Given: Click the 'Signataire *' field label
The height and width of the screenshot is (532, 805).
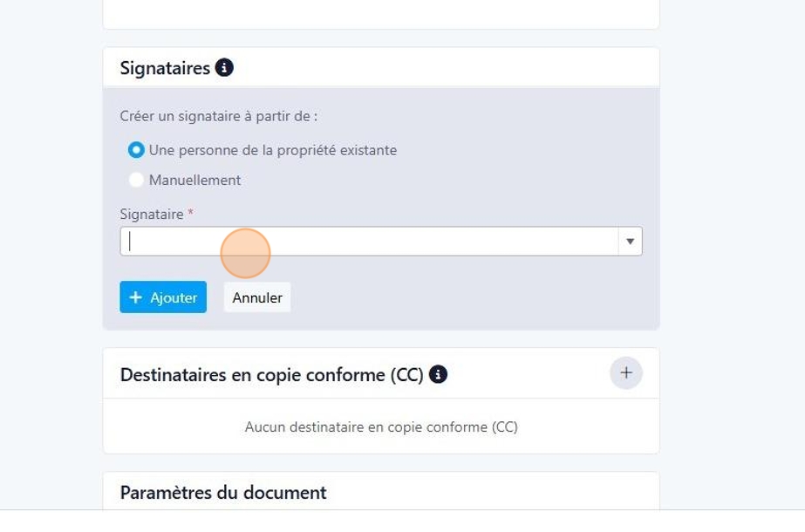Looking at the screenshot, I should pyautogui.click(x=152, y=214).
